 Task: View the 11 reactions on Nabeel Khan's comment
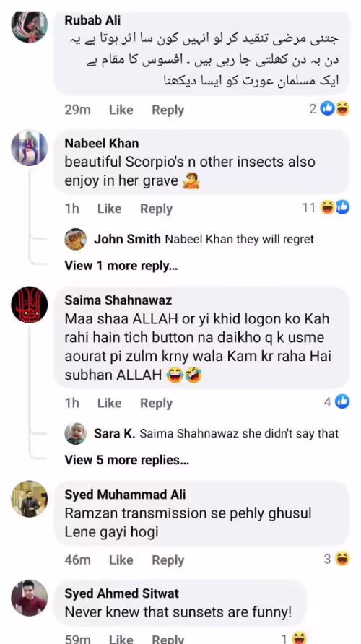(326, 208)
